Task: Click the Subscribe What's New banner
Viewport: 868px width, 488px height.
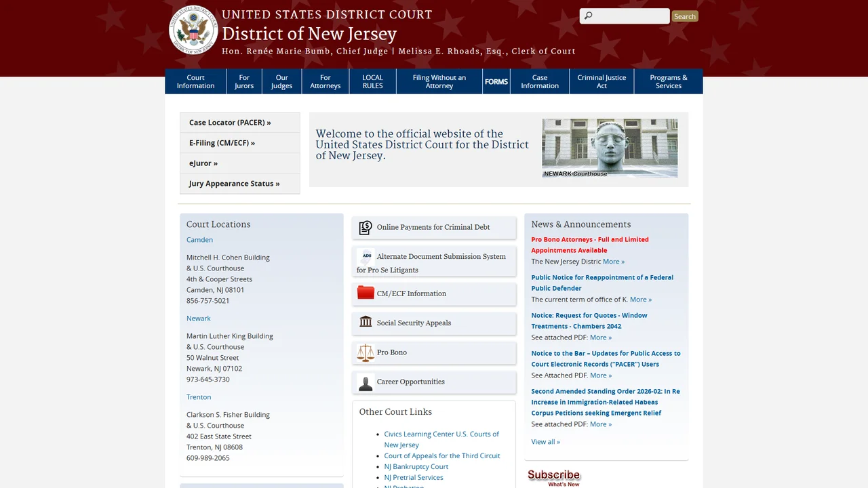Action: (554, 477)
